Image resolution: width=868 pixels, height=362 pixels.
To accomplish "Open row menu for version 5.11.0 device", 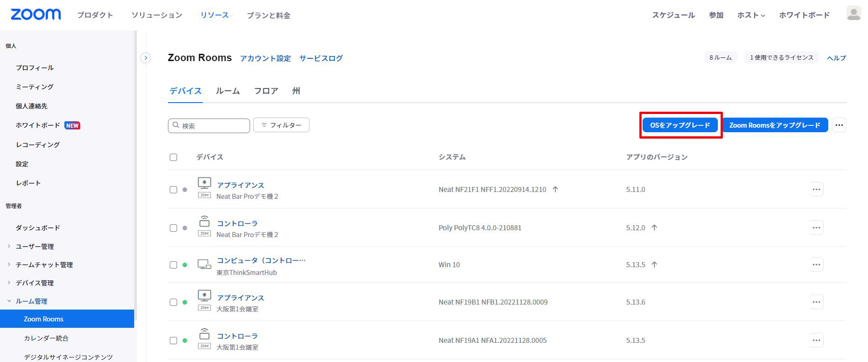I will point(816,189).
